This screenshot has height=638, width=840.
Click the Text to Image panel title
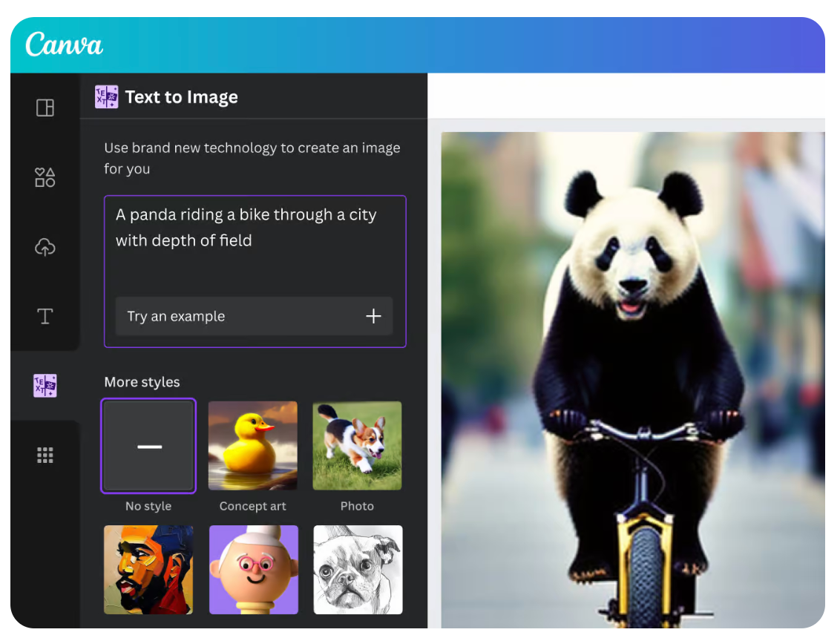[x=181, y=96]
